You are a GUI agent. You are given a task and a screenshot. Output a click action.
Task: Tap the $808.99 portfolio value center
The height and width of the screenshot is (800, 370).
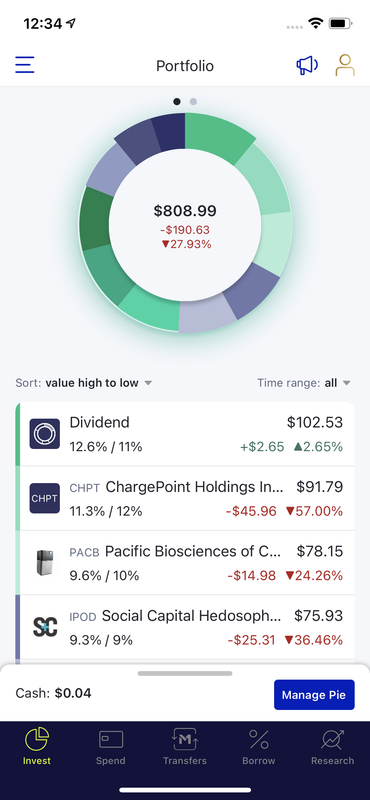[185, 211]
